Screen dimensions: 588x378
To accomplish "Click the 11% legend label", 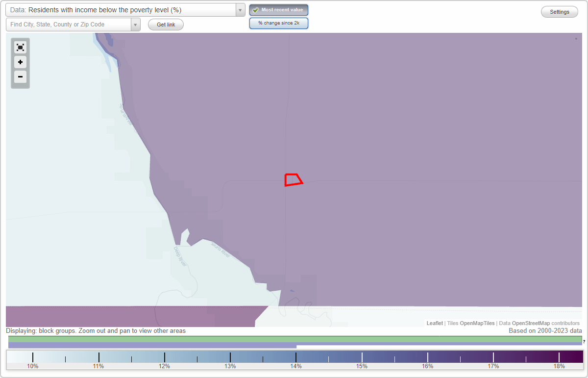I will point(98,366).
